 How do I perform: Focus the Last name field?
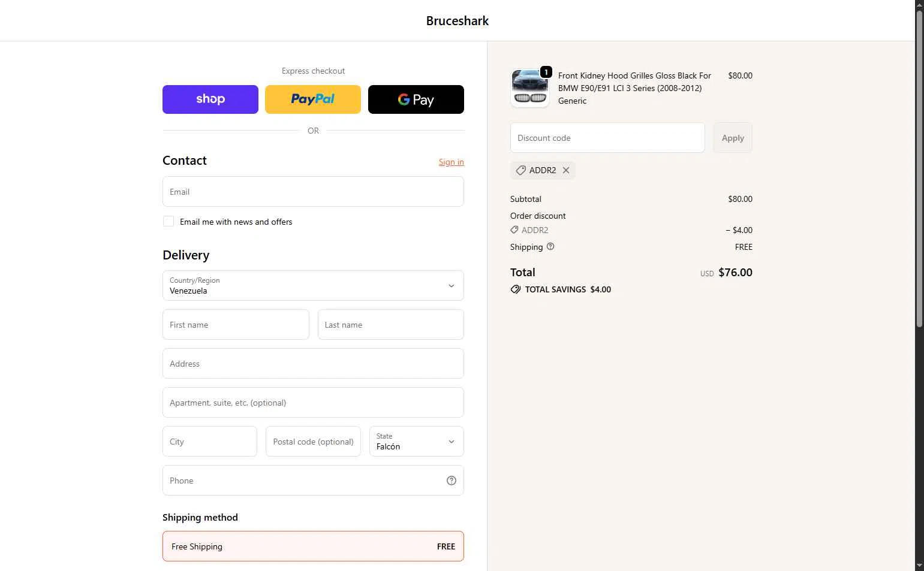(391, 325)
